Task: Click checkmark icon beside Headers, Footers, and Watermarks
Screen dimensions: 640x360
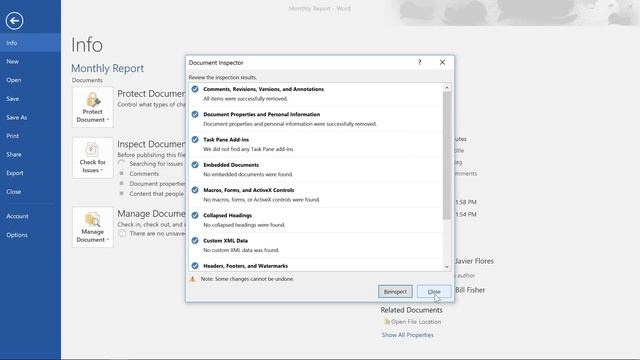Action: (195, 266)
